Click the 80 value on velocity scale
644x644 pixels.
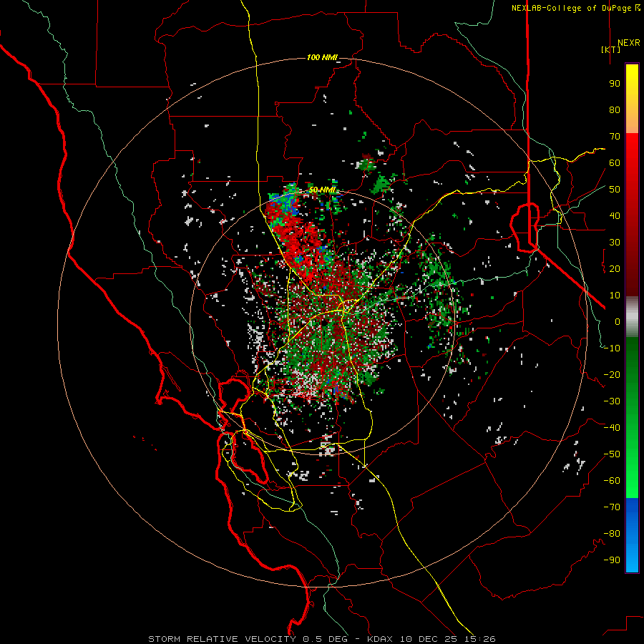click(x=615, y=110)
